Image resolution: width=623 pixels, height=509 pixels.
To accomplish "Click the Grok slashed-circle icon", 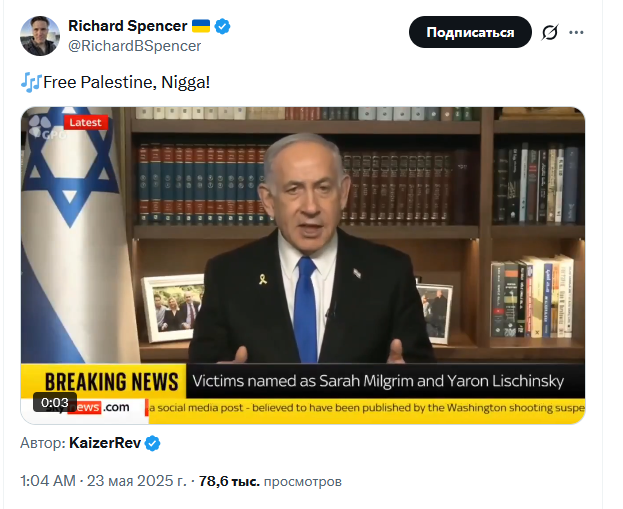I will (550, 33).
